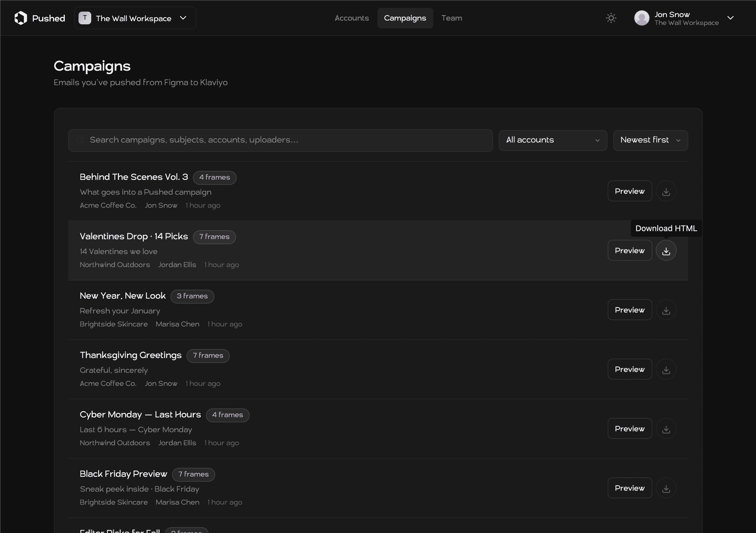Click the Pushed logo icon

[x=21, y=18]
